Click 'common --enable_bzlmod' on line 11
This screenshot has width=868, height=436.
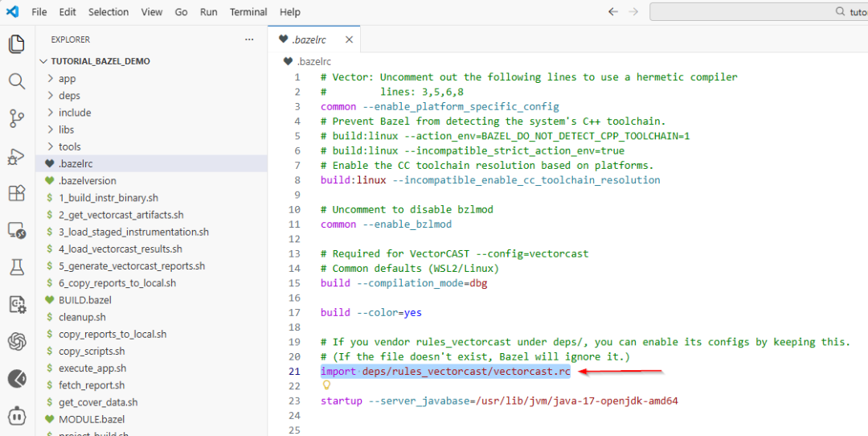point(386,224)
